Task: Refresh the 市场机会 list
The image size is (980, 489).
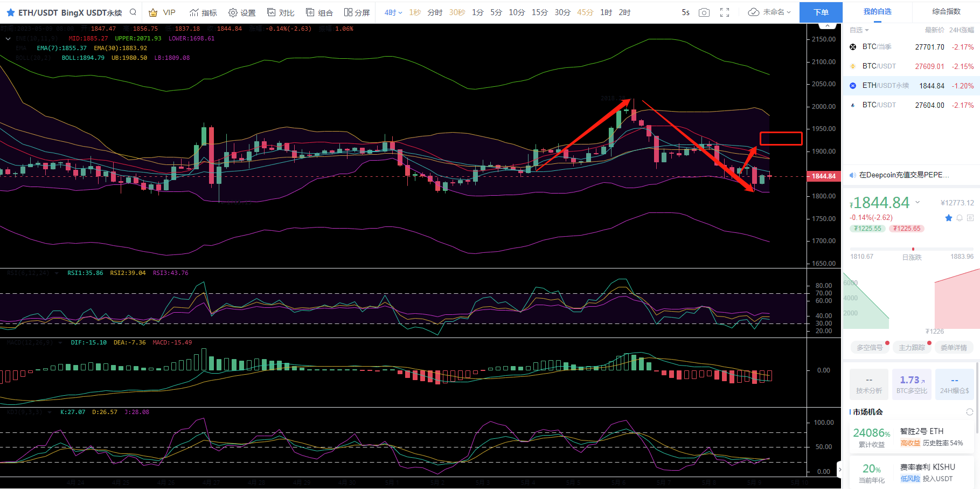Action: (x=969, y=412)
